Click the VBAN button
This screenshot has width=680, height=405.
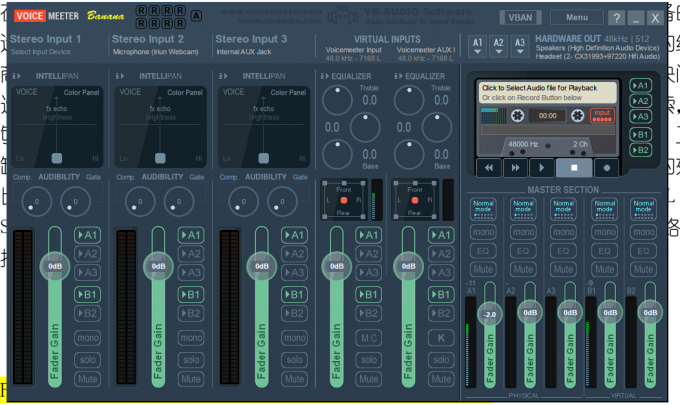(520, 17)
